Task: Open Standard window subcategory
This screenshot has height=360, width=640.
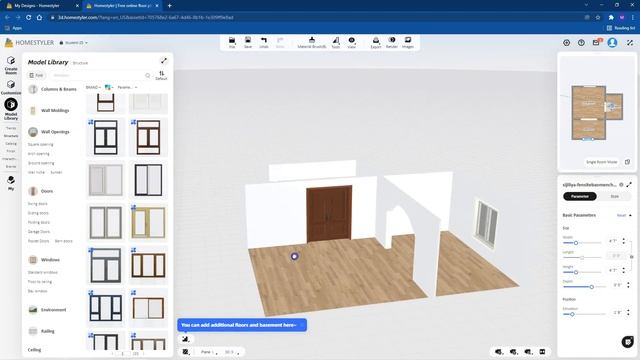Action: coord(42,272)
